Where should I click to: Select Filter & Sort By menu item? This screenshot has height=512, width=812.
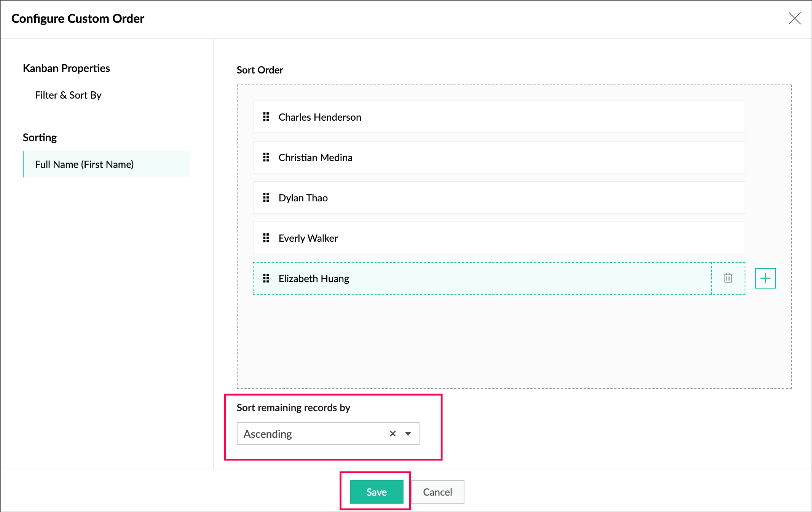tap(68, 95)
